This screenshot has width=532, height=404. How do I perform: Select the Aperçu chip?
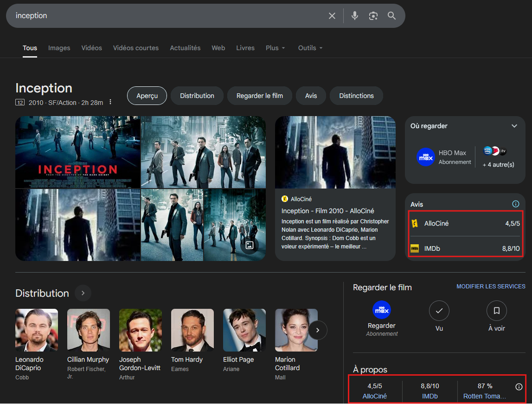click(147, 96)
